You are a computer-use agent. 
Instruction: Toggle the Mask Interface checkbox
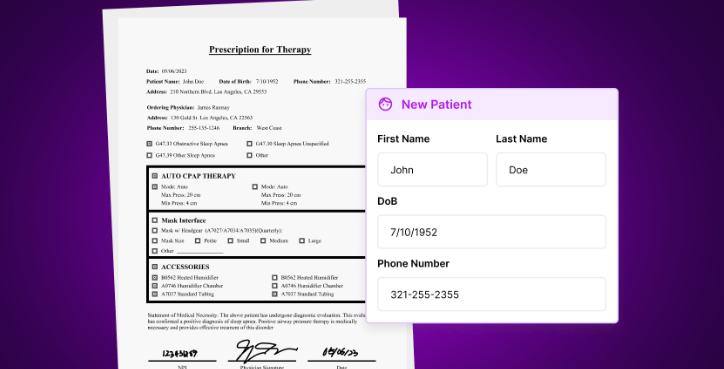coord(155,220)
